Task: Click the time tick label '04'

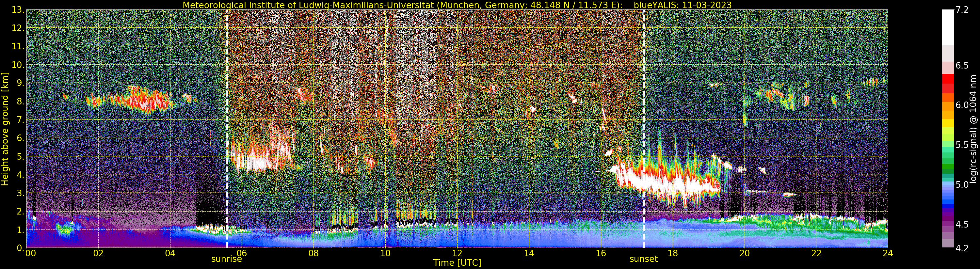Action: point(170,253)
